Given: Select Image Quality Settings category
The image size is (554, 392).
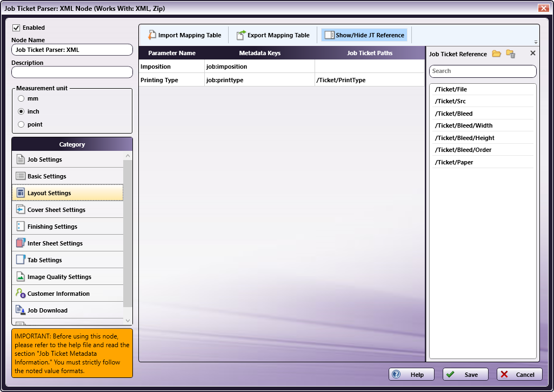Looking at the screenshot, I should (68, 277).
